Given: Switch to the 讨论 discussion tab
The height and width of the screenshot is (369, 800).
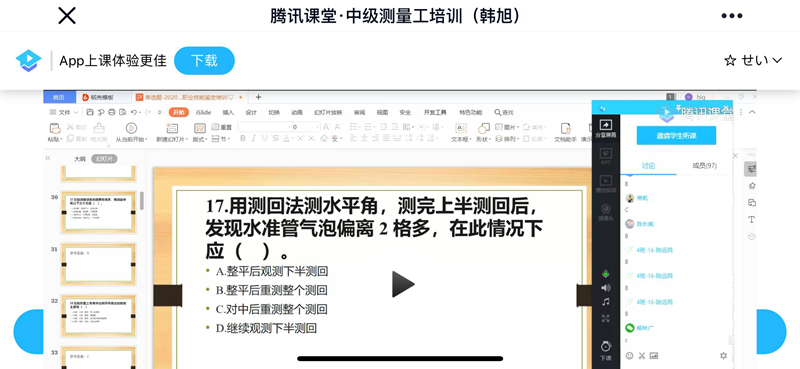Looking at the screenshot, I should 648,166.
